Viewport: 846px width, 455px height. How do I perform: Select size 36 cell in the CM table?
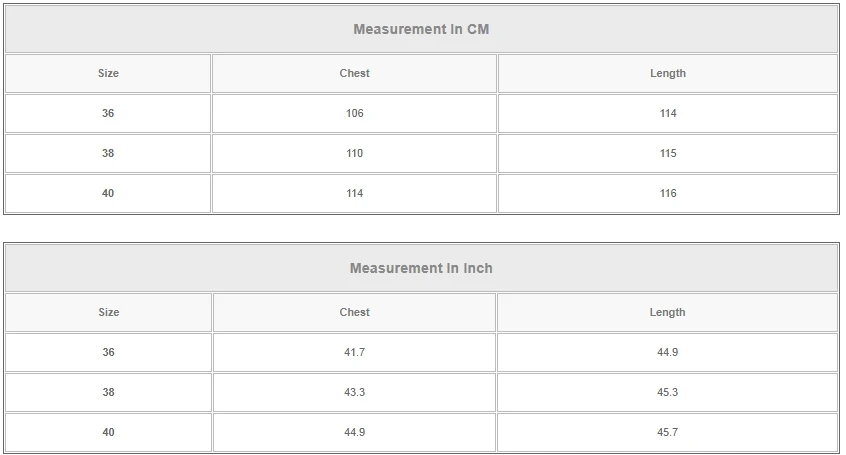click(108, 113)
